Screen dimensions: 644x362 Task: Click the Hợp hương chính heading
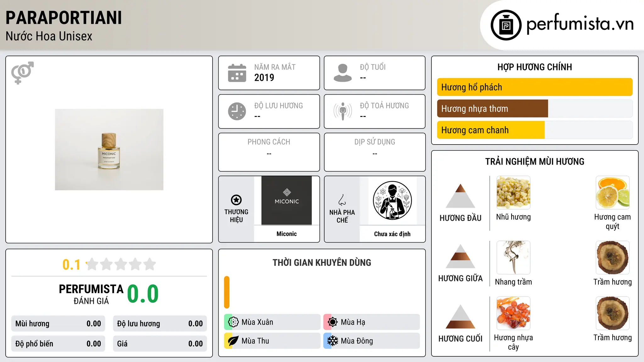(x=535, y=67)
